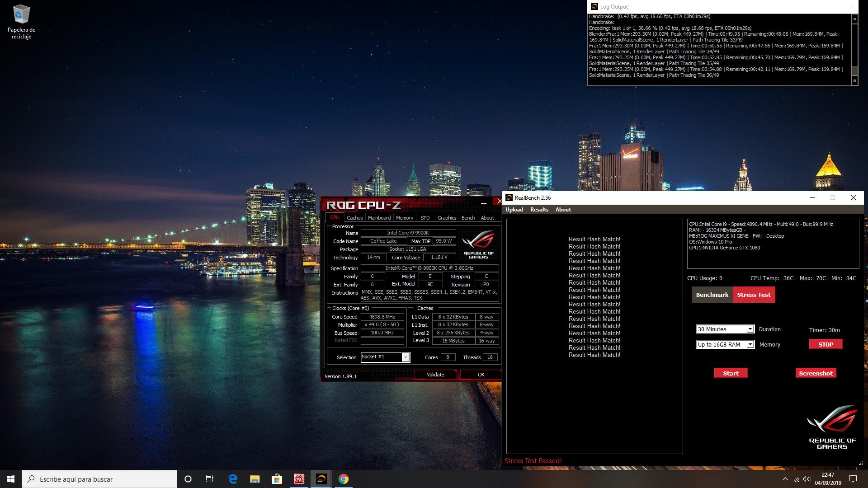Click the Cortana circle icon
The image size is (868, 488).
coord(188,479)
